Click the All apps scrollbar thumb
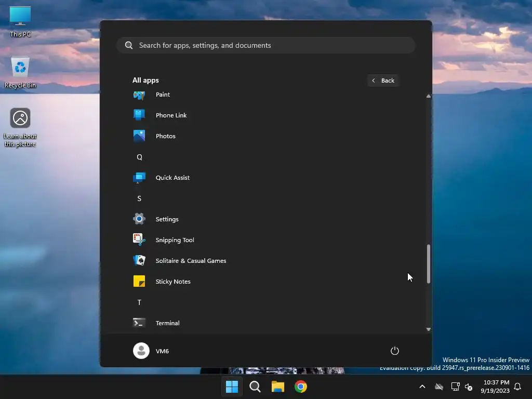 [x=429, y=263]
